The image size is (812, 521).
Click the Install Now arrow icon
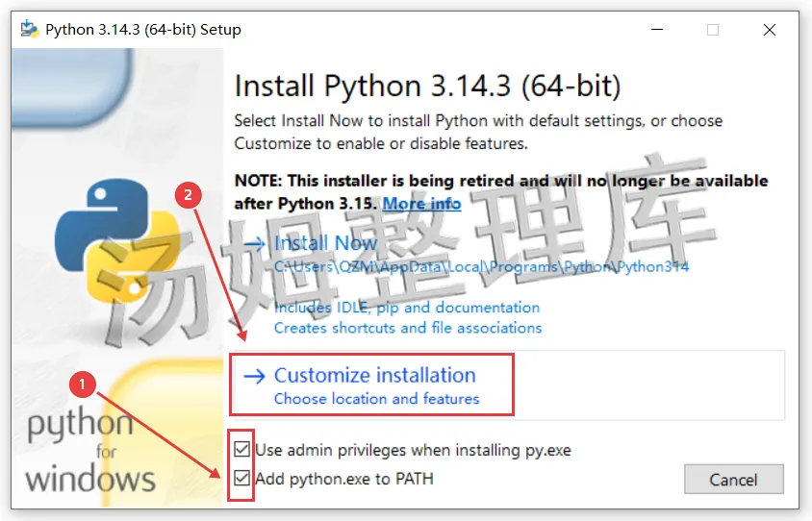pos(254,243)
